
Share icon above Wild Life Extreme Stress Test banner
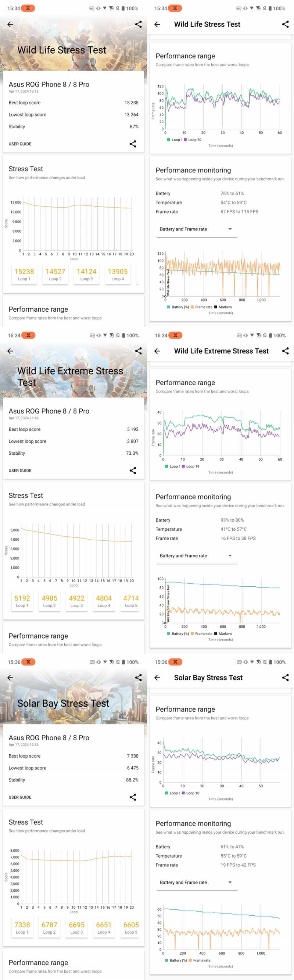(139, 351)
